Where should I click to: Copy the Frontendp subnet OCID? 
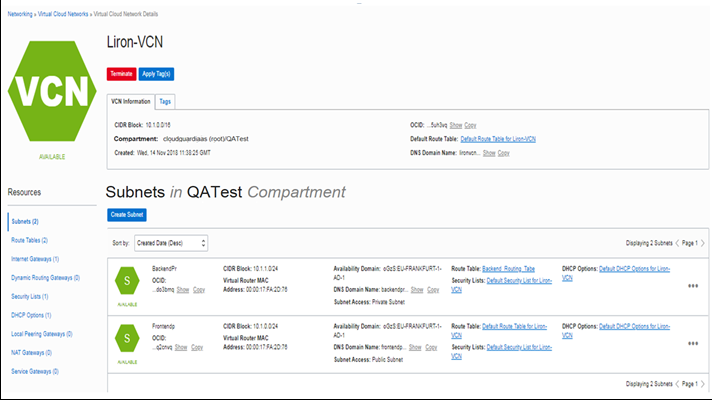click(197, 347)
